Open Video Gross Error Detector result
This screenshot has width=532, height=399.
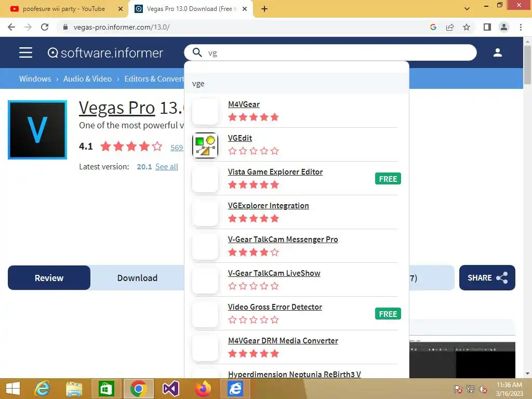pyautogui.click(x=275, y=307)
